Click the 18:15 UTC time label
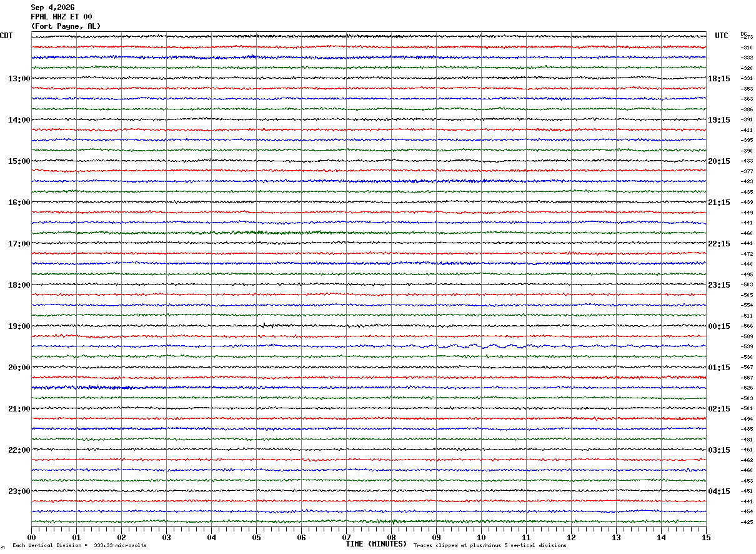The width and height of the screenshot is (756, 554). tap(719, 79)
